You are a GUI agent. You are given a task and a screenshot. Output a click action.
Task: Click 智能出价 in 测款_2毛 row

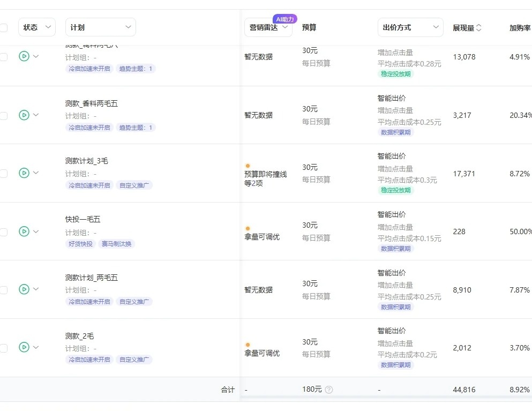(392, 331)
